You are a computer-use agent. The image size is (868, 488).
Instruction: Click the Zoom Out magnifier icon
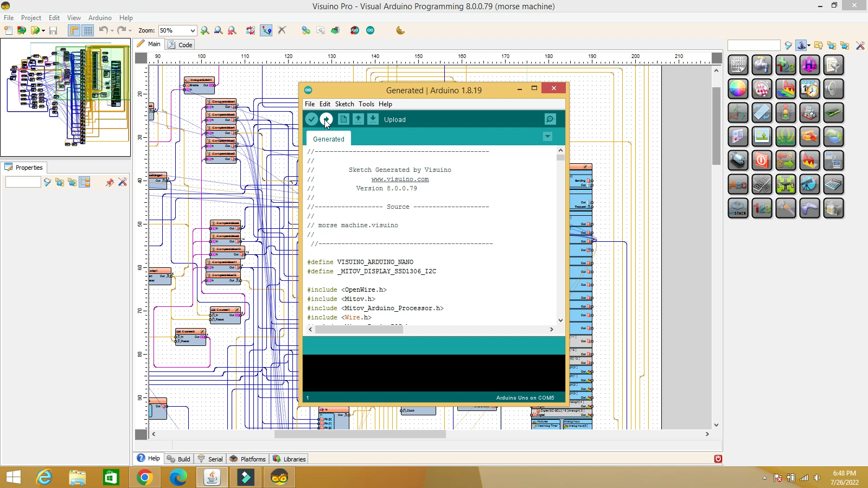(x=218, y=30)
